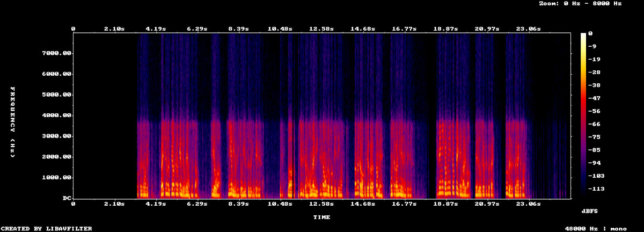Click 2.10s on the top time axis

coord(114,28)
